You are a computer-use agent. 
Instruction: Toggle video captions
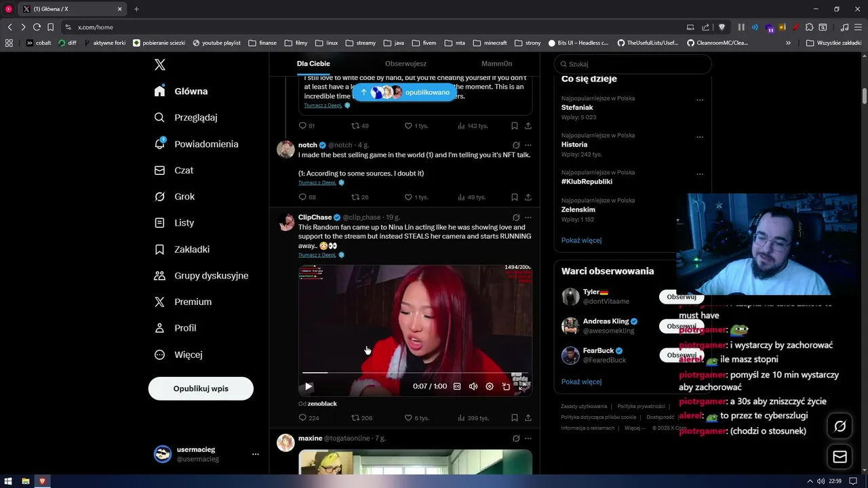[457, 386]
